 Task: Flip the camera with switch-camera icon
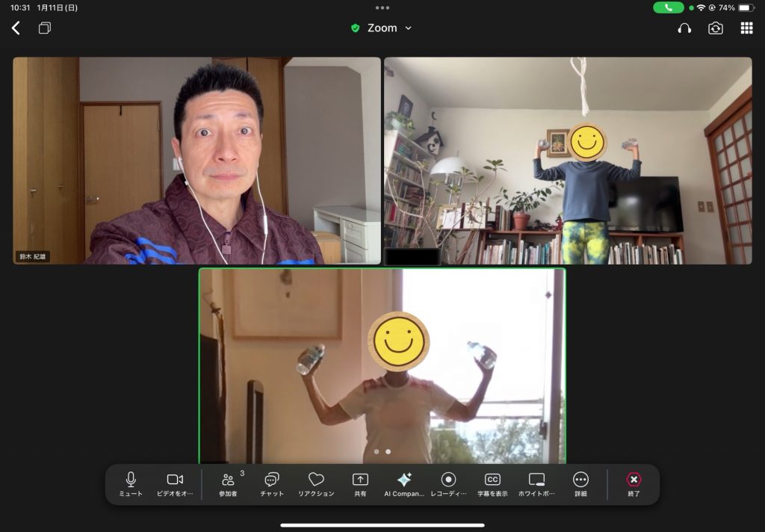[x=716, y=28]
